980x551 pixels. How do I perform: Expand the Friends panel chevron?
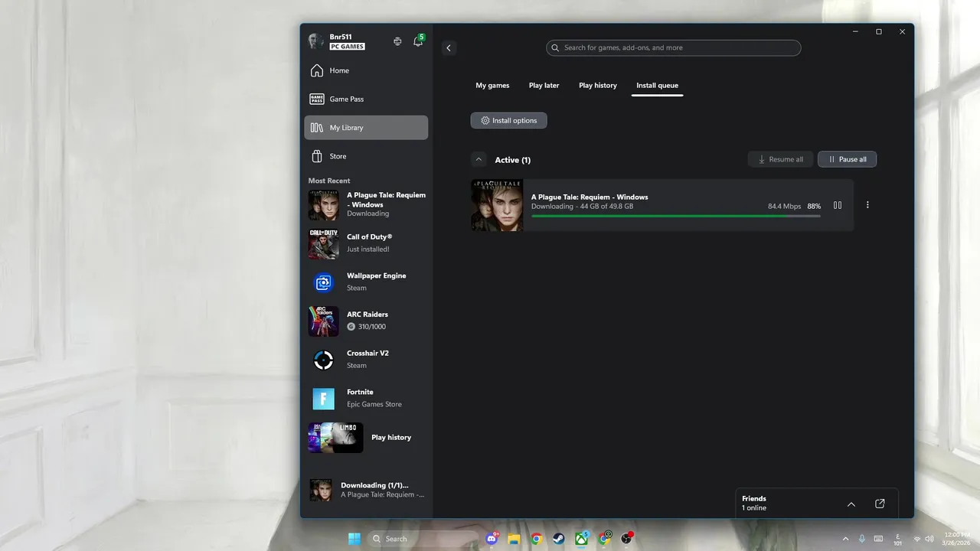851,504
